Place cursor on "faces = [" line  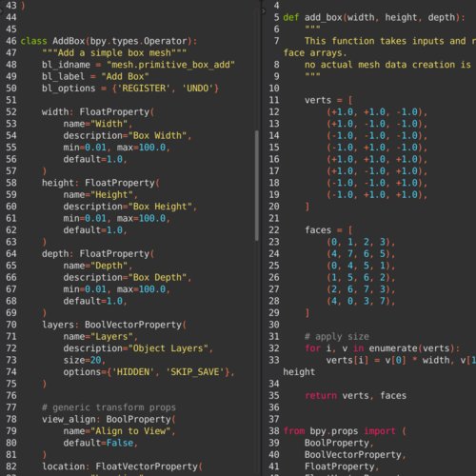click(x=328, y=230)
